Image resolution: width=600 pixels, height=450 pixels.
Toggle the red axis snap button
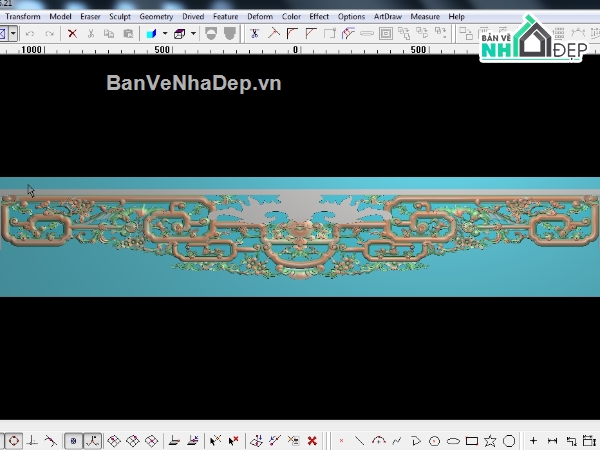tap(92, 441)
